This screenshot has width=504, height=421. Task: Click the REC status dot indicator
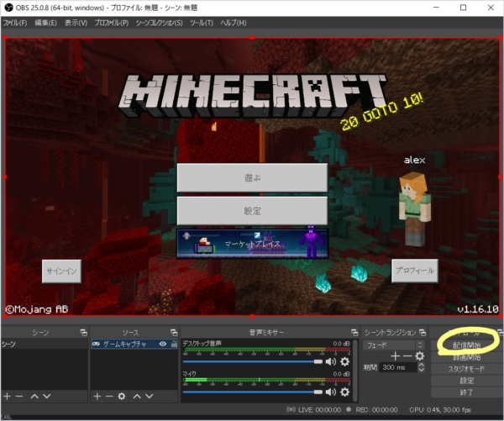coord(349,409)
